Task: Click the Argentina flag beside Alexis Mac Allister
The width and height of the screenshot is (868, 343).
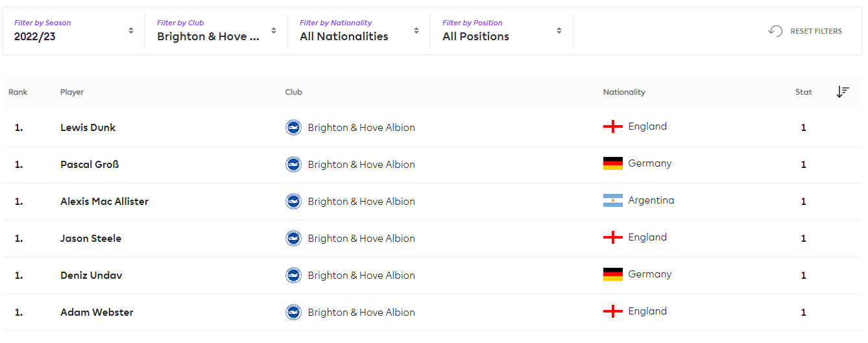Action: click(x=612, y=201)
